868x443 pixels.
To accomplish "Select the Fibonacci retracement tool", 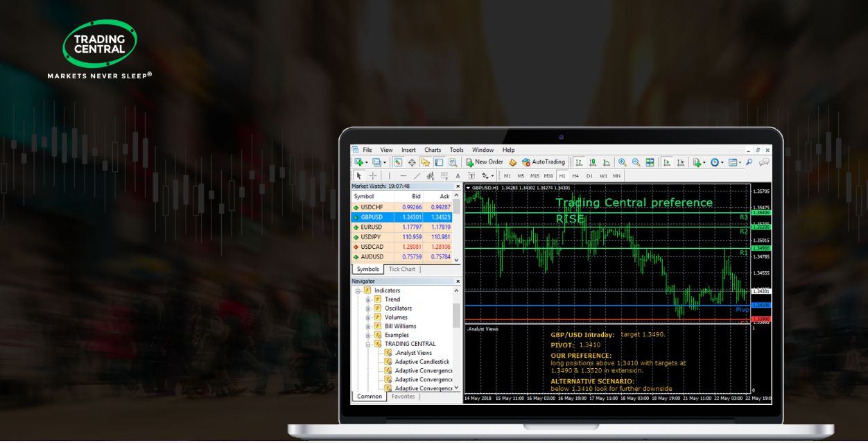I will 444,176.
